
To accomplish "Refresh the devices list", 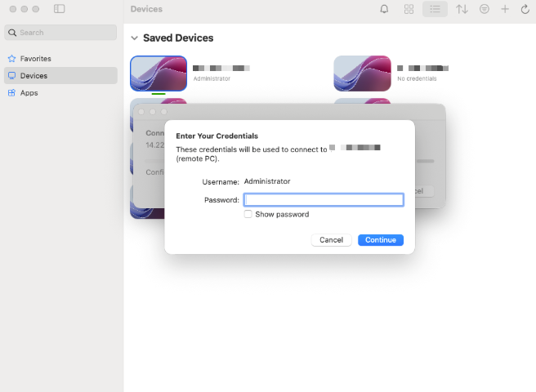I will [525, 9].
